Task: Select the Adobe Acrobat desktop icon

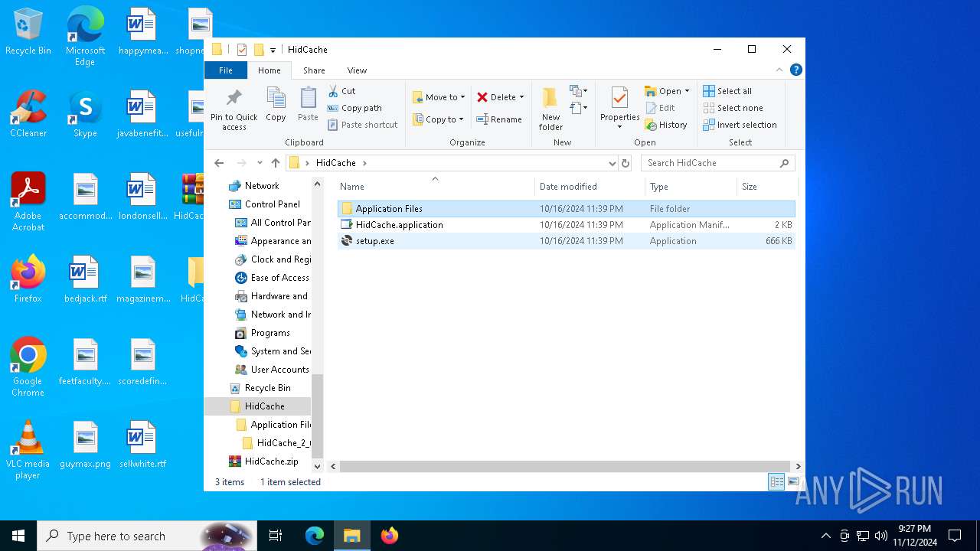Action: click(x=28, y=202)
